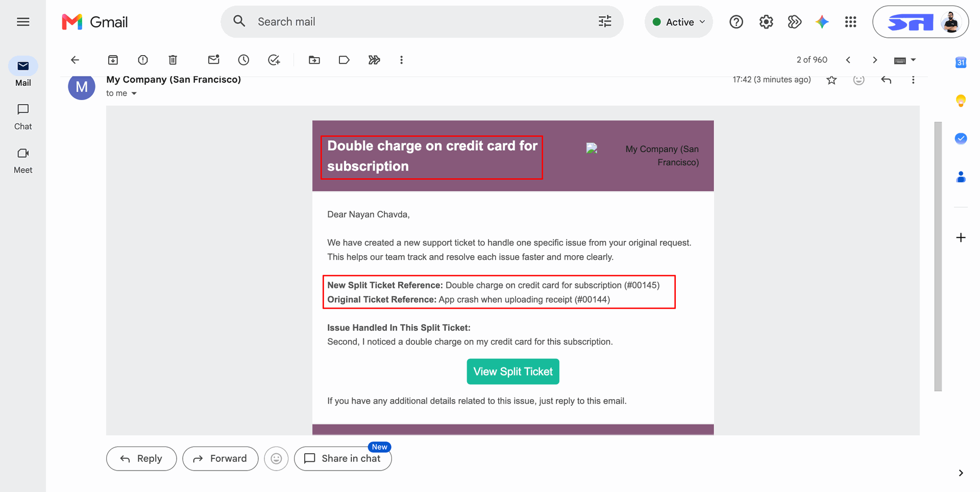Click the Gemini sparkle icon
Screen dimensions: 980x492
pyautogui.click(x=822, y=22)
